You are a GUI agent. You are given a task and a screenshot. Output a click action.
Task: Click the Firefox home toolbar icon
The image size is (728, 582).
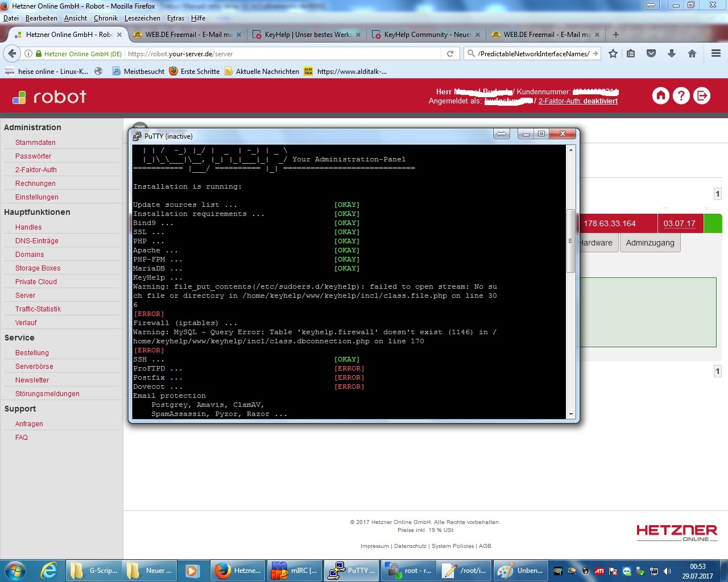coord(692,53)
